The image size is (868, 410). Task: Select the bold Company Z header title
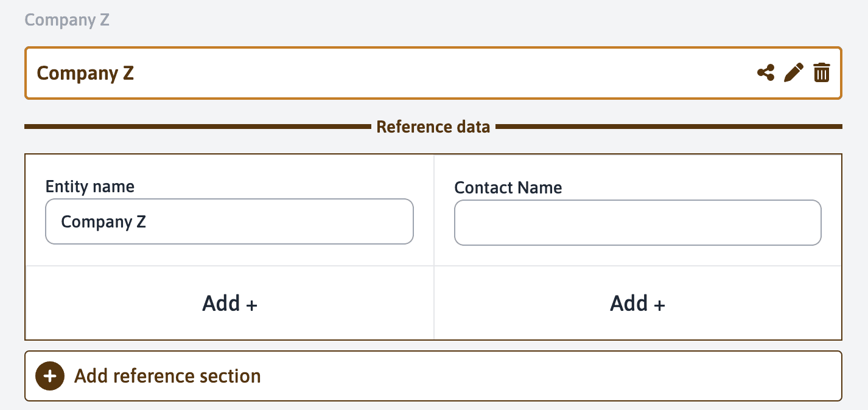click(85, 73)
